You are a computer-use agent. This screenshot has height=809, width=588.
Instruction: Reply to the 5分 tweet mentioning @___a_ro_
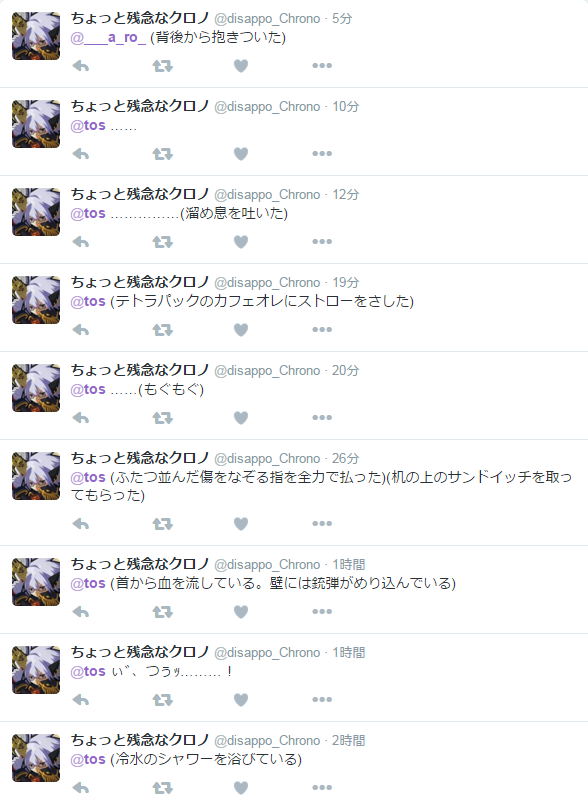(x=80, y=66)
